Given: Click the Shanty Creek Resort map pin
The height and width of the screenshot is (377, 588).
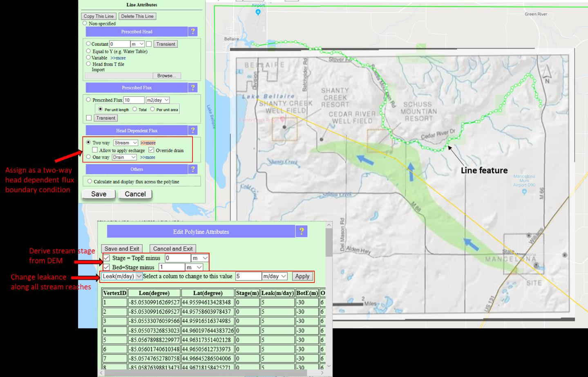Looking at the screenshot, I should 282,119.
